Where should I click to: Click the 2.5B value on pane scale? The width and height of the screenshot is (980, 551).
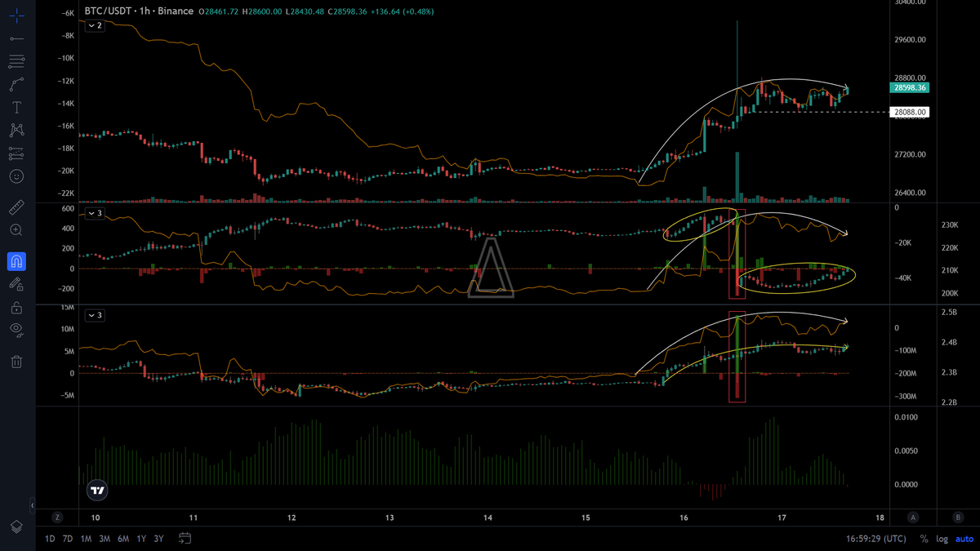(x=950, y=313)
